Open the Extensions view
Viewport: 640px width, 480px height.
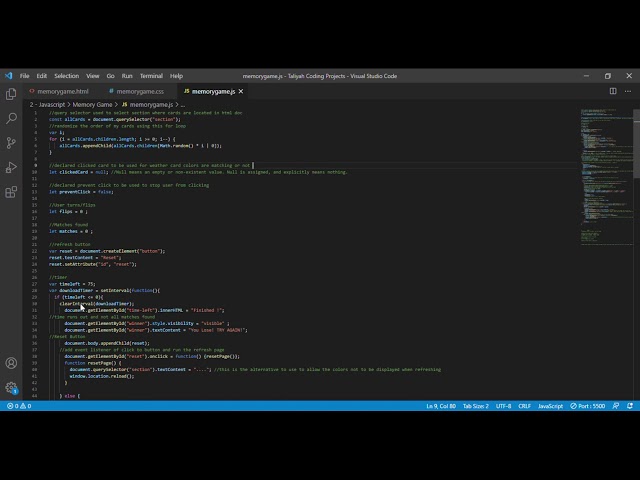click(11, 192)
